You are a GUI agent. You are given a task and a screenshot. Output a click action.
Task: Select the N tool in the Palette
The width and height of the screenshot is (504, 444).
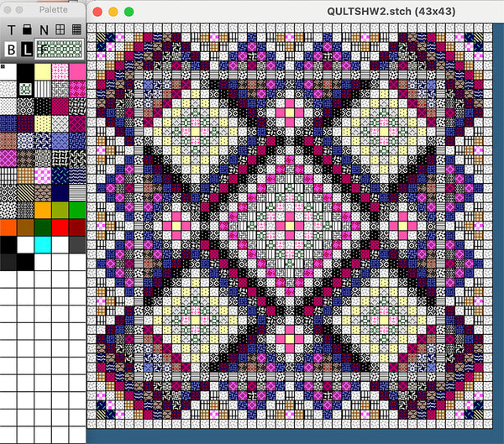click(x=43, y=29)
